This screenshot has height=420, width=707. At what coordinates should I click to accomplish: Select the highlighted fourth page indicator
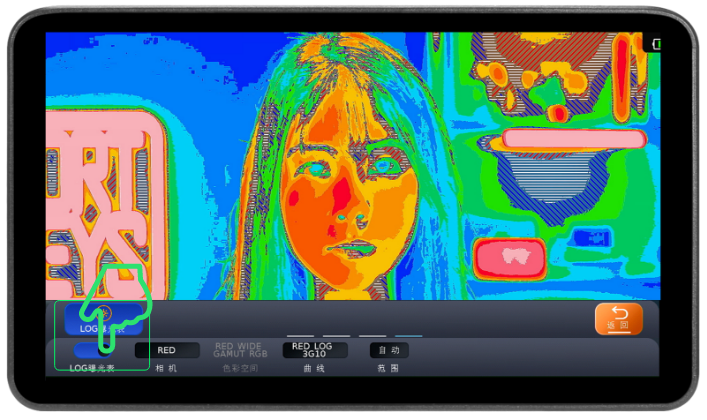click(x=408, y=336)
